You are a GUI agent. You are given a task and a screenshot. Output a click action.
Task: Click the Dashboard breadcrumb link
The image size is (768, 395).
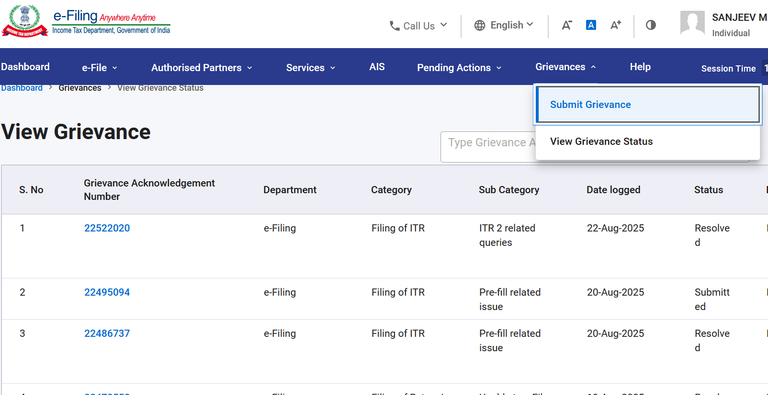pos(22,88)
